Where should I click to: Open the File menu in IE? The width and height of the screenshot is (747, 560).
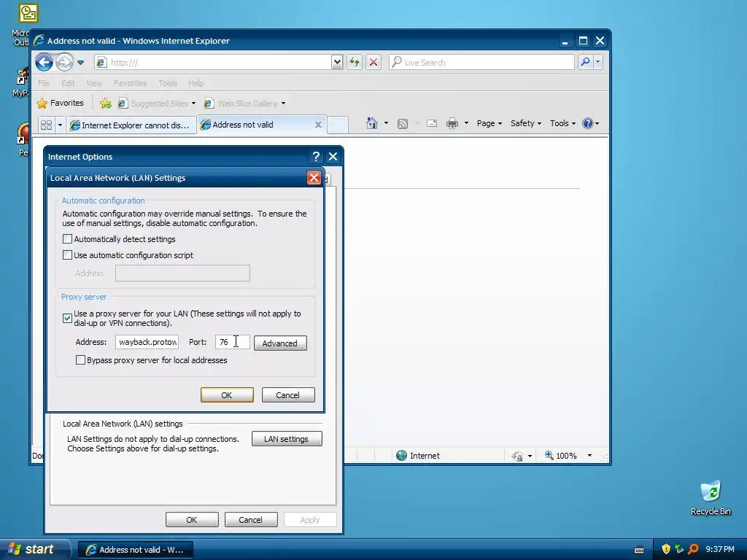tap(44, 83)
